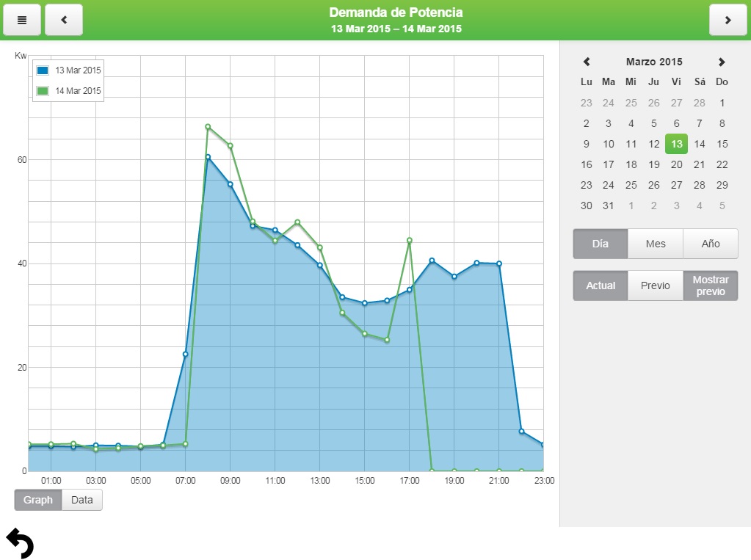Show previous month in the calendar
This screenshot has width=751, height=560.
pyautogui.click(x=587, y=62)
